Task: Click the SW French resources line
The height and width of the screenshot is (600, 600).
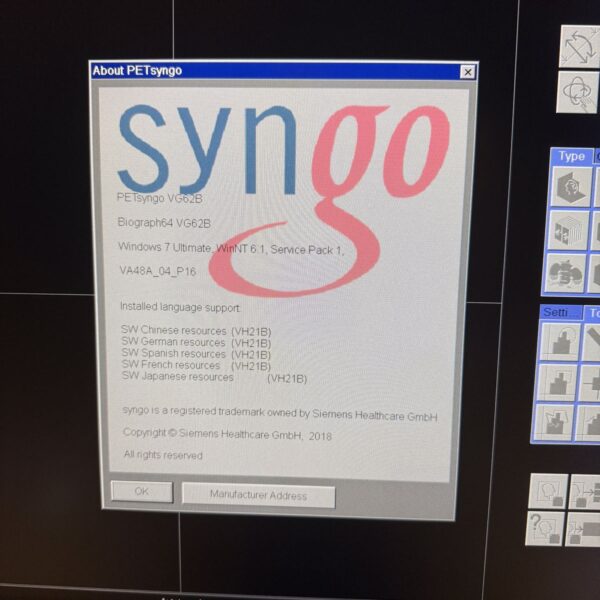Action: [x=196, y=365]
